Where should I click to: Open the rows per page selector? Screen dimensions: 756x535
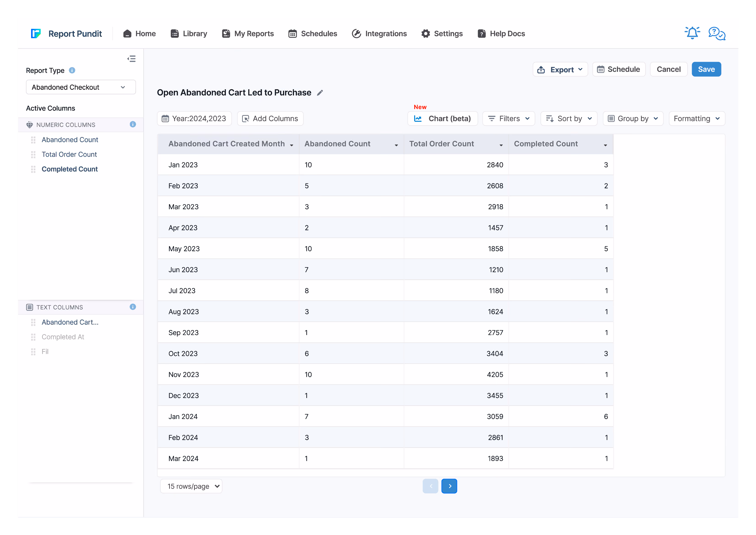tap(191, 486)
